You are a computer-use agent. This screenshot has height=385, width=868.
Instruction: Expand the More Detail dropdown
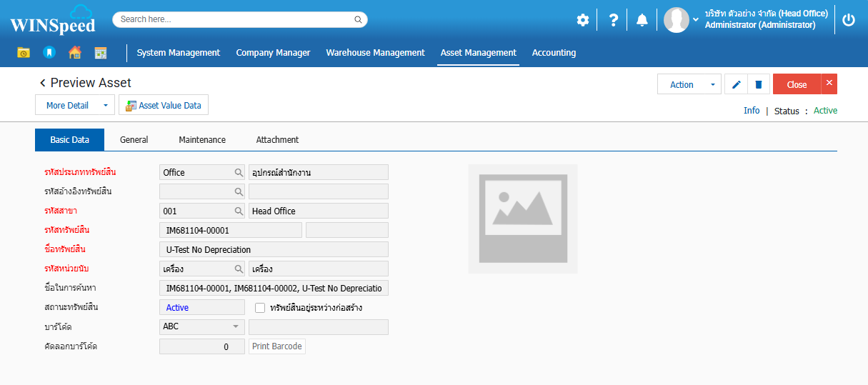coord(105,105)
